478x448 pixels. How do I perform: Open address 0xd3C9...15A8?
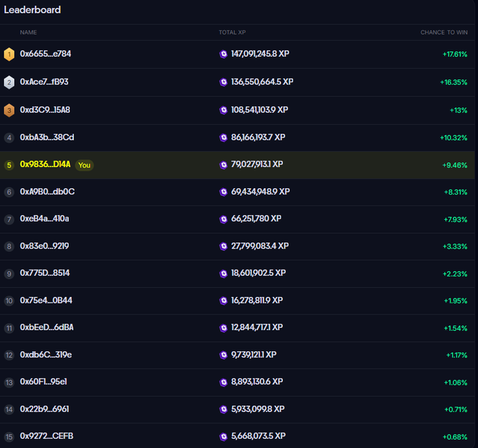pyautogui.click(x=45, y=110)
